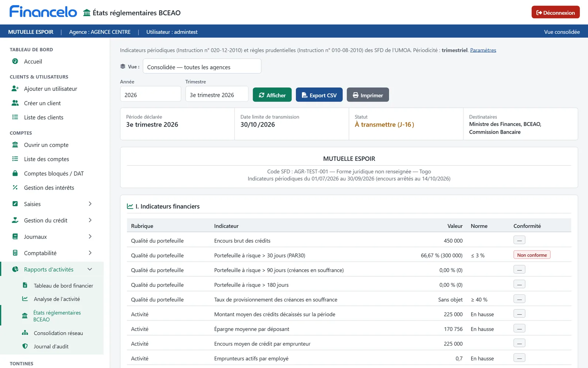The width and height of the screenshot is (588, 368).
Task: Click the percent icon for Gestion des intérêts
Action: [x=15, y=188]
